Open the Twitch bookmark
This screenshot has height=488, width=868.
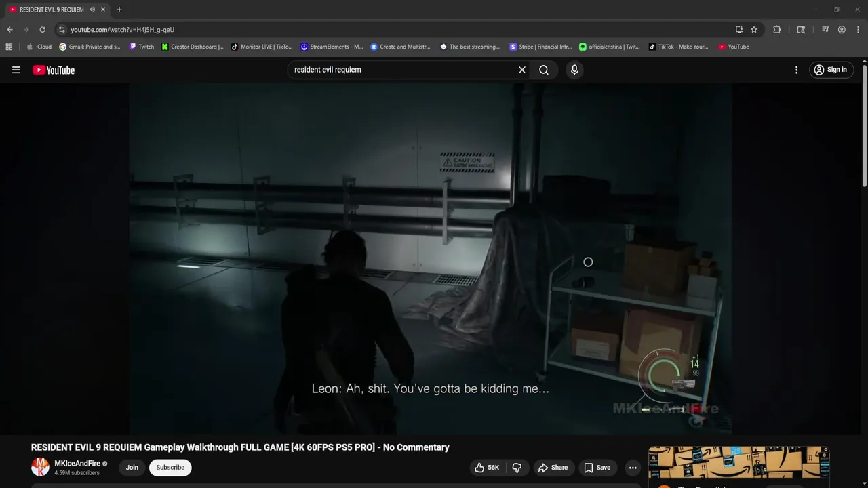click(x=142, y=47)
